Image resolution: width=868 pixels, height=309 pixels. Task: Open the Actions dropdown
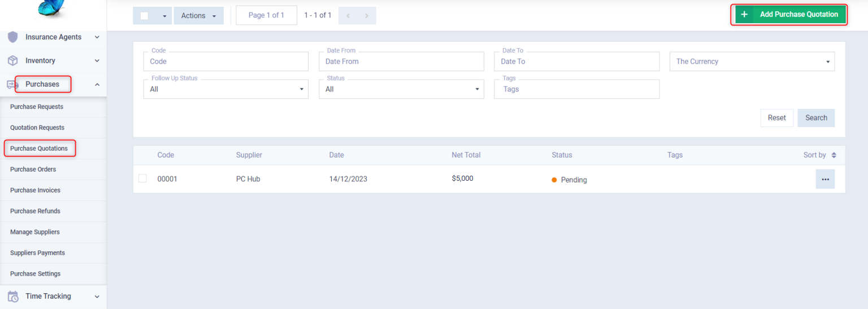click(x=198, y=16)
